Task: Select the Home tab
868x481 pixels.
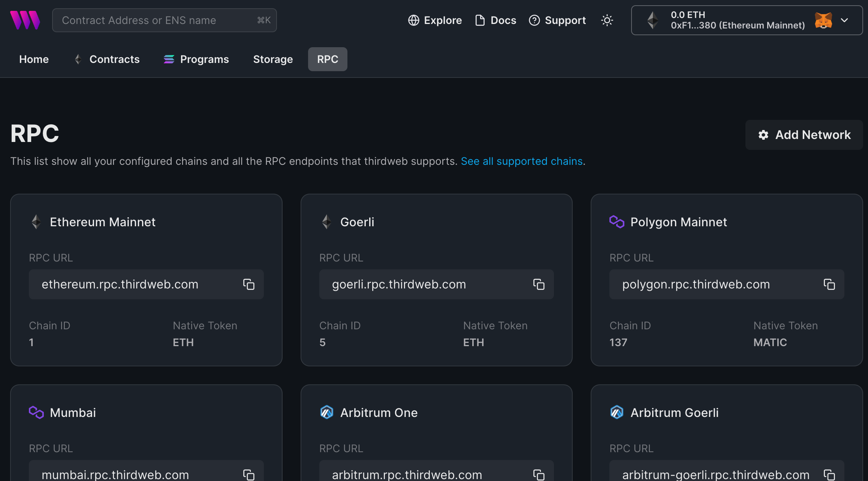Action: tap(34, 59)
